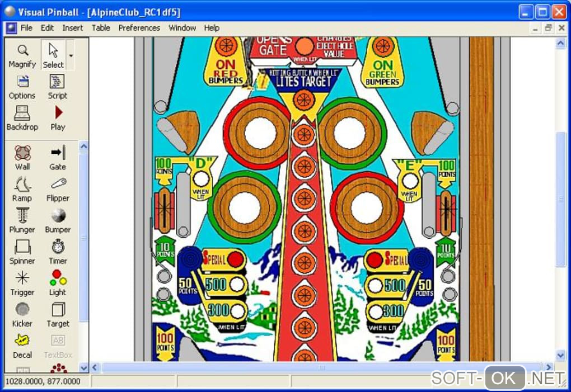Click the left 500 lane light
The height and width of the screenshot is (392, 571).
(x=237, y=285)
